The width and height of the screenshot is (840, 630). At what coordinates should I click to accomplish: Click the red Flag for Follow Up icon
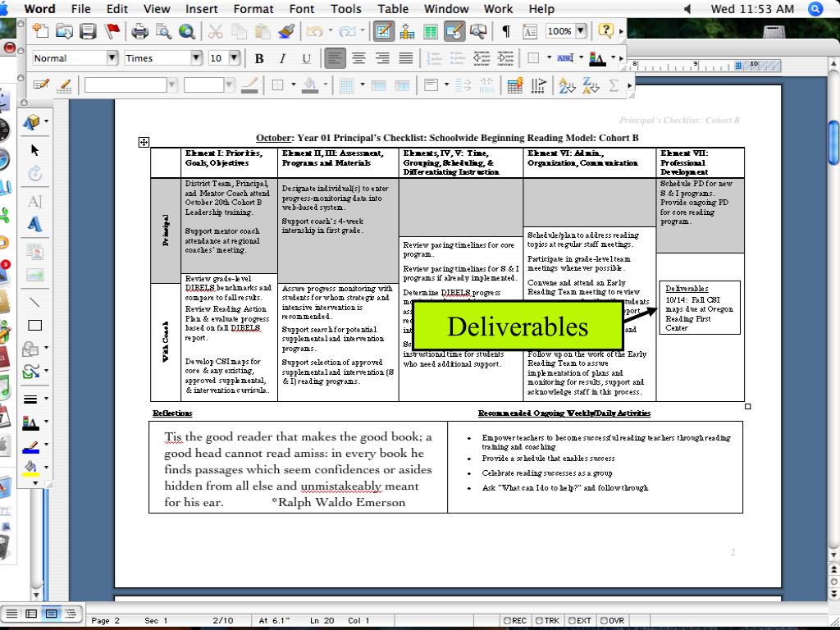point(112,31)
